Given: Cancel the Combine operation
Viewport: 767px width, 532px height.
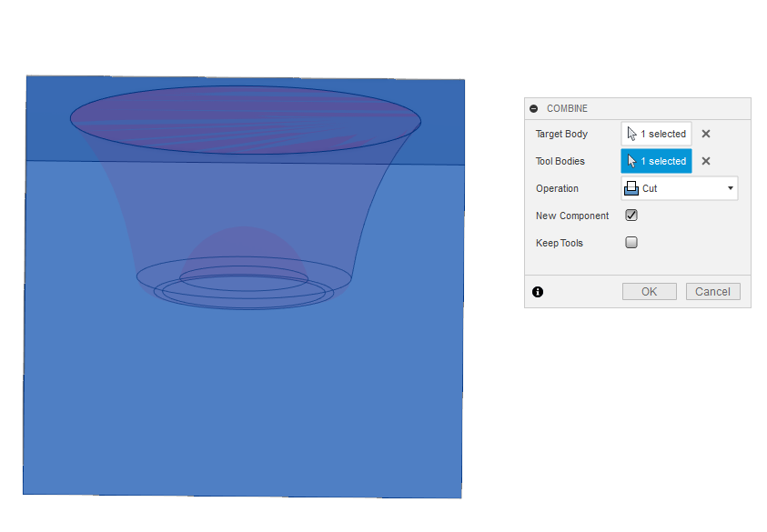Looking at the screenshot, I should (712, 291).
